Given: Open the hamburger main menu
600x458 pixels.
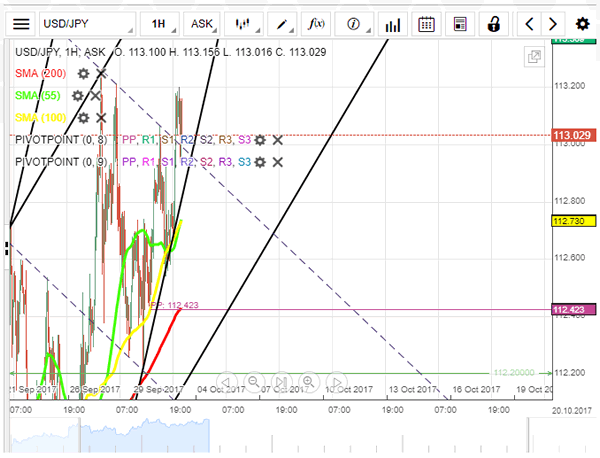Looking at the screenshot, I should [x=21, y=23].
